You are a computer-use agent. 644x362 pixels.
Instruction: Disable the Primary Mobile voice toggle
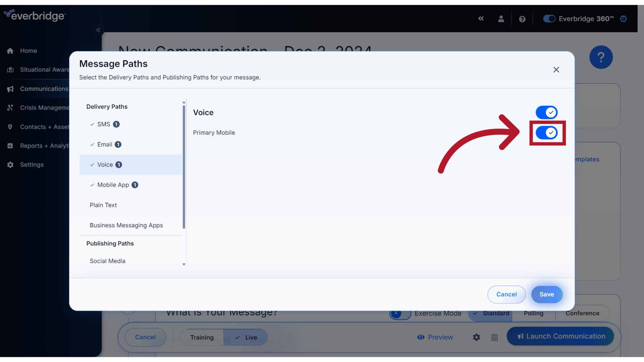[547, 133]
